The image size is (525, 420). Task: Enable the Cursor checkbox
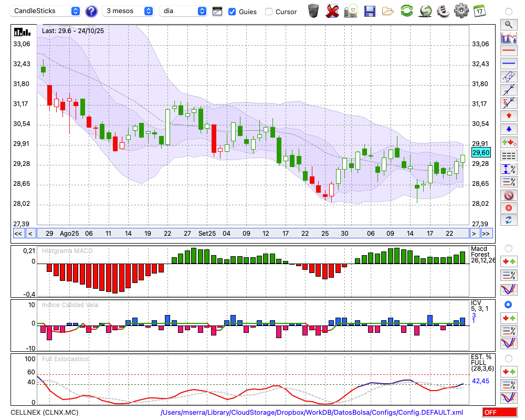(x=269, y=12)
